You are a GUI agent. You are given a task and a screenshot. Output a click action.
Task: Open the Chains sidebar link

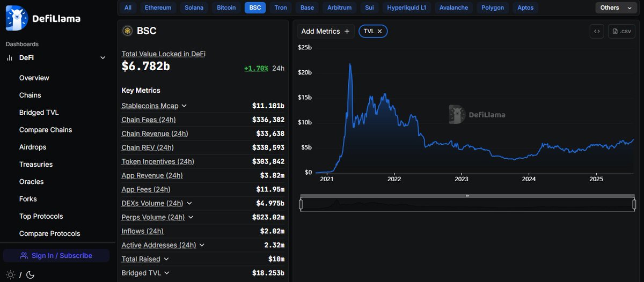click(30, 95)
